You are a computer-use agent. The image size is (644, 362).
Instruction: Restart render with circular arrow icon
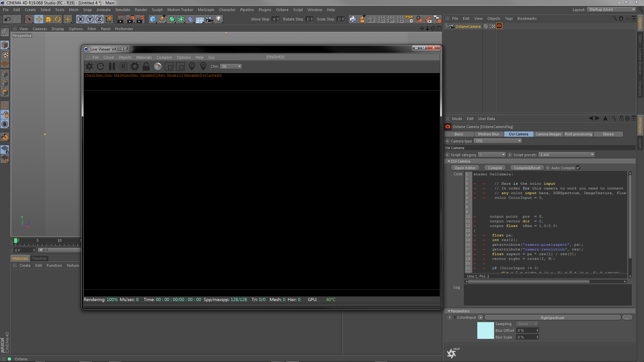point(100,66)
